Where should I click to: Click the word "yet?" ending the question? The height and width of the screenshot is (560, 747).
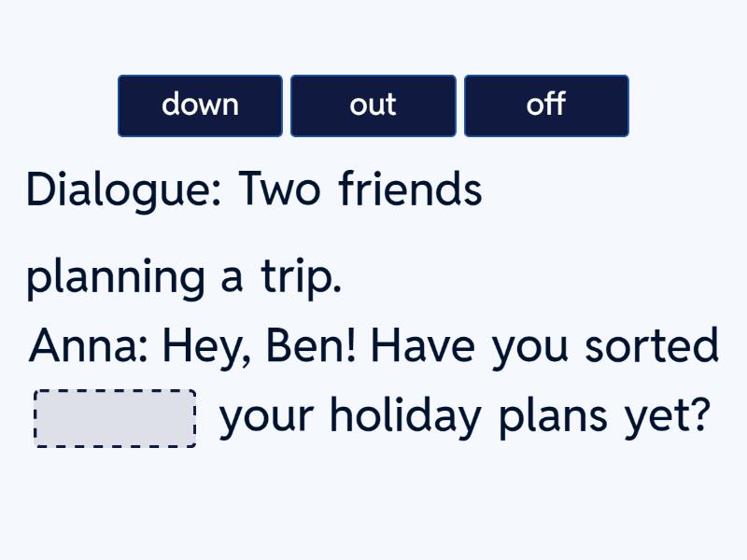[x=663, y=418]
